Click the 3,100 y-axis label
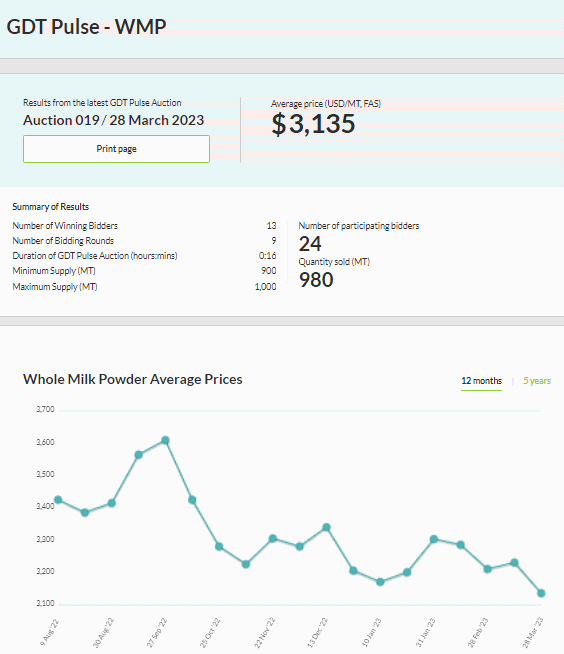564x654 pixels. pyautogui.click(x=45, y=603)
